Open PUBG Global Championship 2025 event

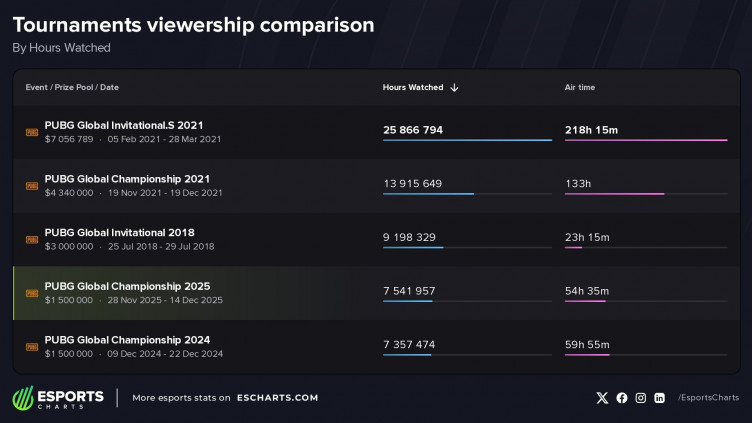[x=127, y=286]
